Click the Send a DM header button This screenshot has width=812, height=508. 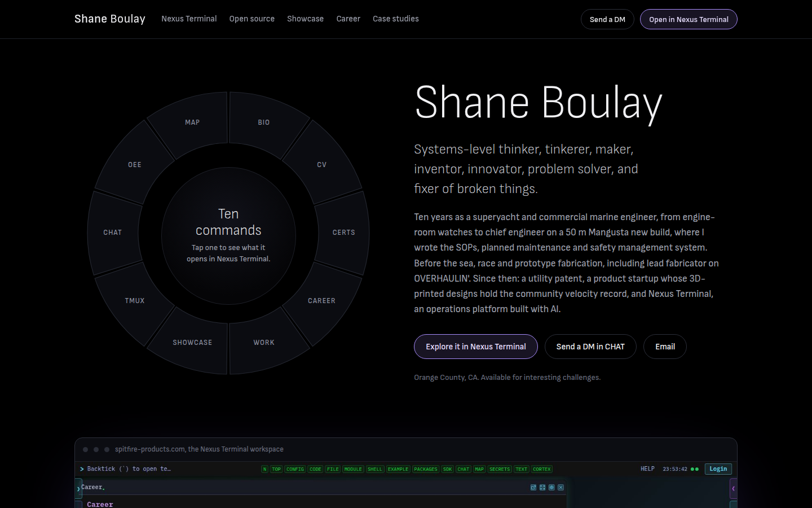(607, 19)
